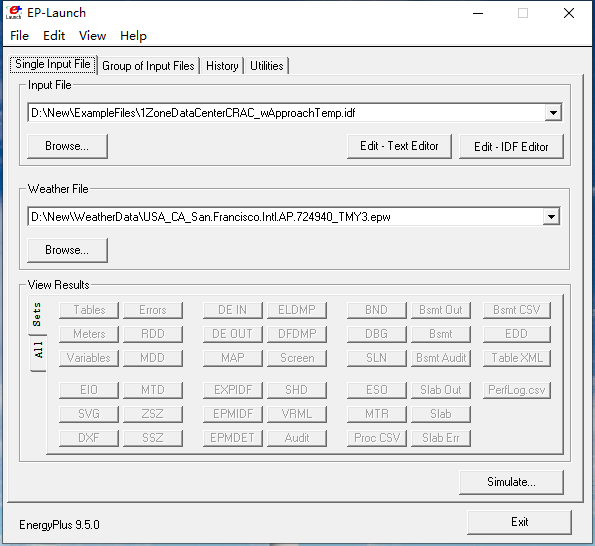Click the EPMDET results button
595x546 pixels.
(233, 438)
